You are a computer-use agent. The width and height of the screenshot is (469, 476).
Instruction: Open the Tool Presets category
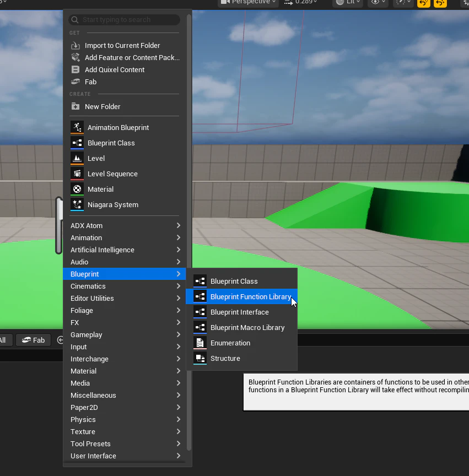pyautogui.click(x=124, y=444)
